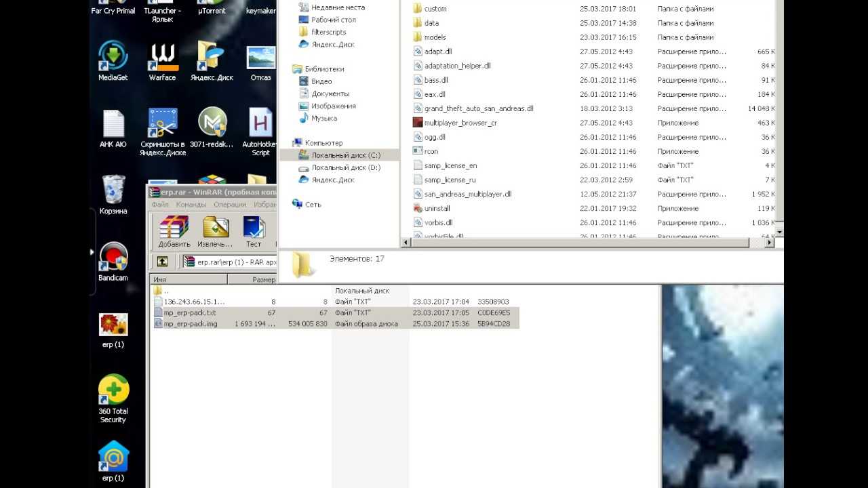This screenshot has width=868, height=488.
Task: Select the АНК АЮ document icon
Action: (x=113, y=129)
